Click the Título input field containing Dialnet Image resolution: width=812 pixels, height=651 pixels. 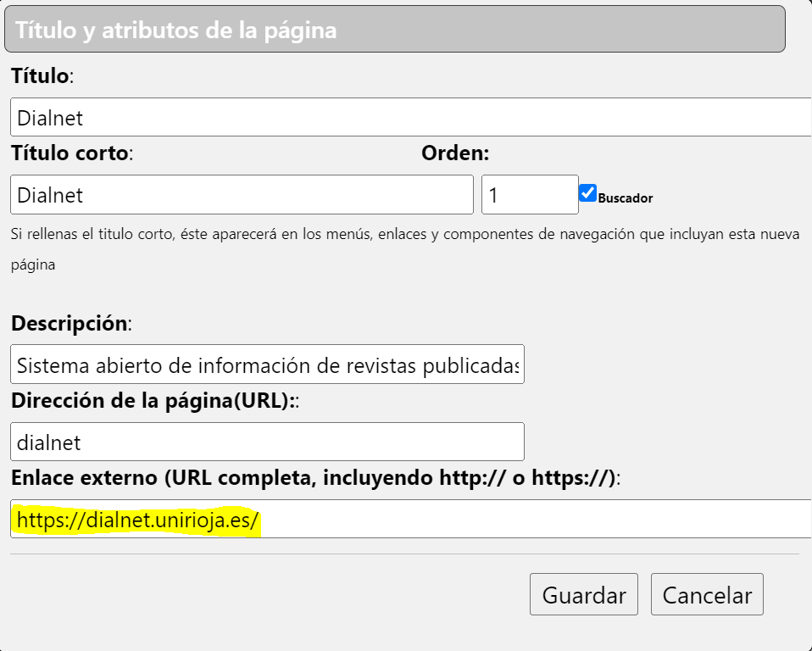click(x=410, y=117)
